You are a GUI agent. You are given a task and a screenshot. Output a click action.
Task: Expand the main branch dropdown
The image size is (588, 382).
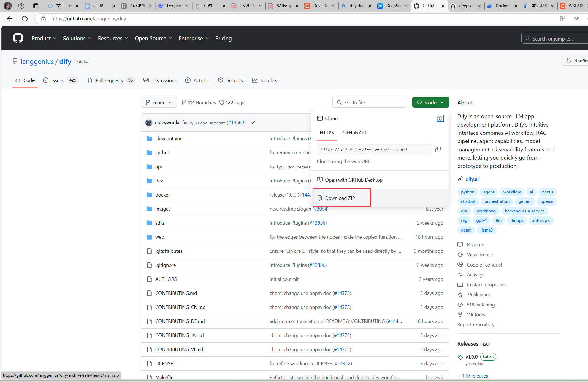click(159, 103)
